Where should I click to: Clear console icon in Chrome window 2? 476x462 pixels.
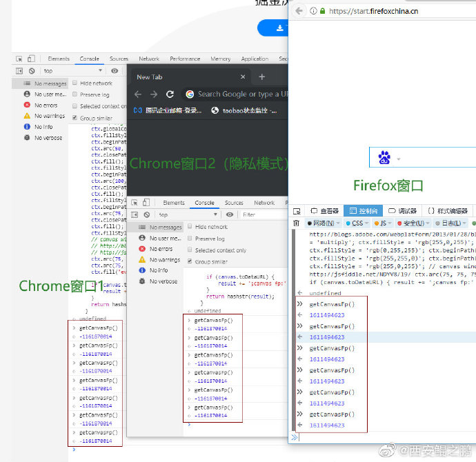(x=147, y=214)
